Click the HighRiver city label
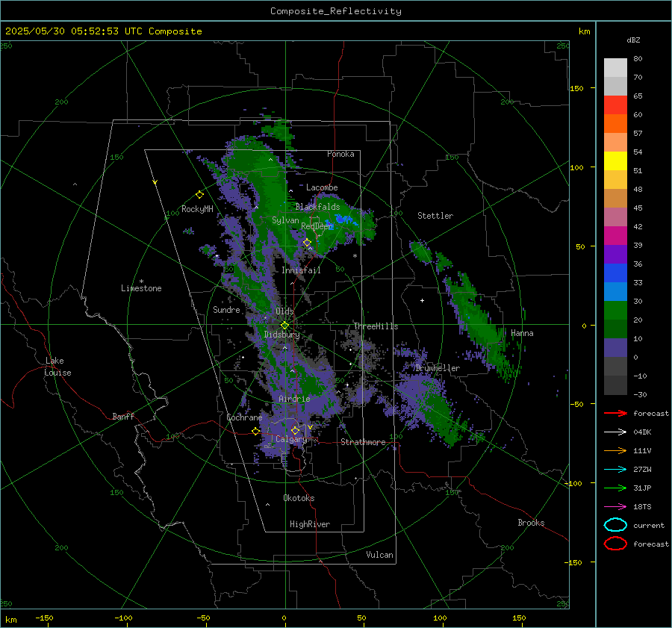The height and width of the screenshot is (628, 672). click(310, 524)
